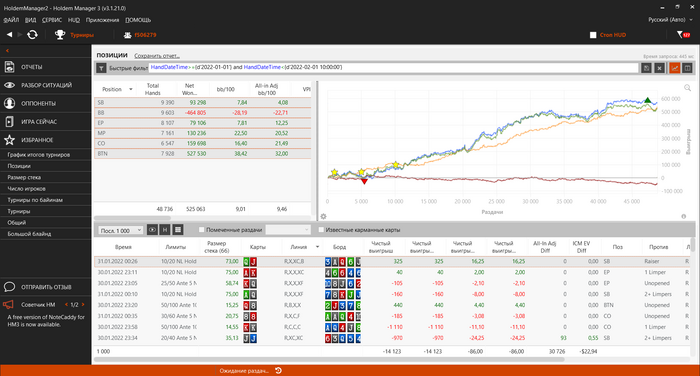Go to previous advisor tip
700x376 pixels.
[66, 305]
